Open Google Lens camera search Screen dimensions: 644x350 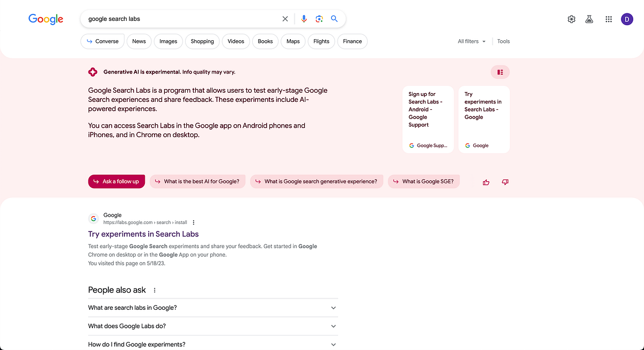319,18
